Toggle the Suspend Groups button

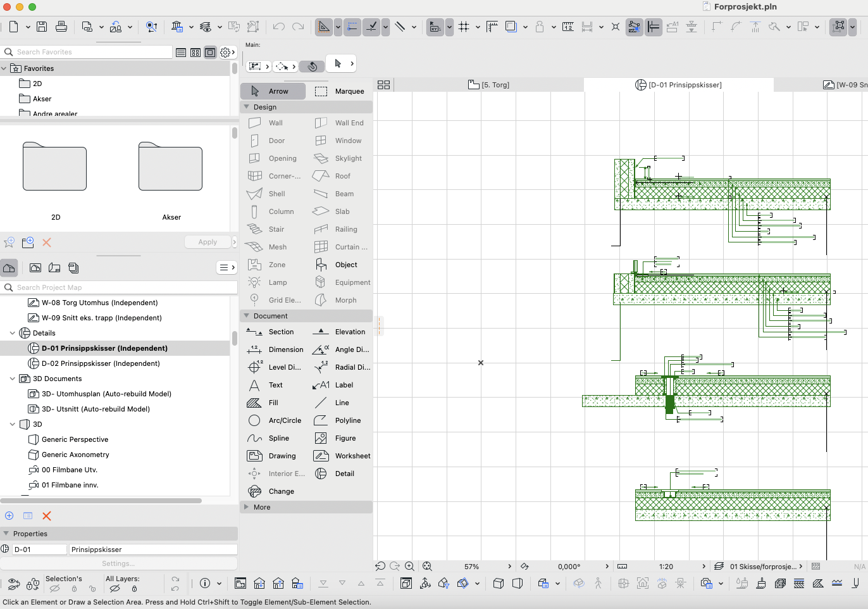coord(839,27)
